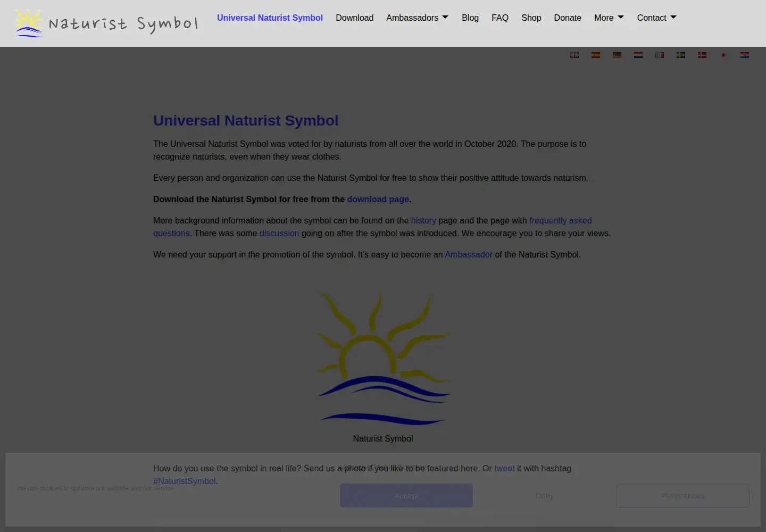
Task: Navigate to the FAQ page from navbar
Action: 500,18
